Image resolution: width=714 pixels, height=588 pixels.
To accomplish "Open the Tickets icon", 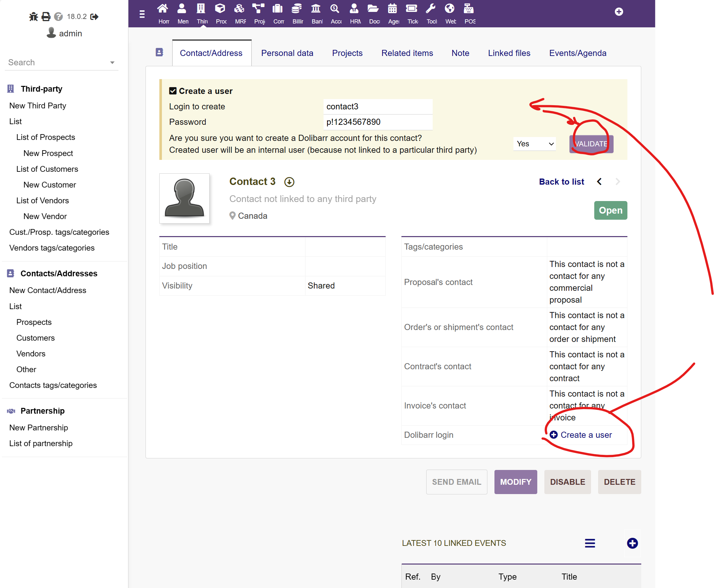I will tap(412, 8).
